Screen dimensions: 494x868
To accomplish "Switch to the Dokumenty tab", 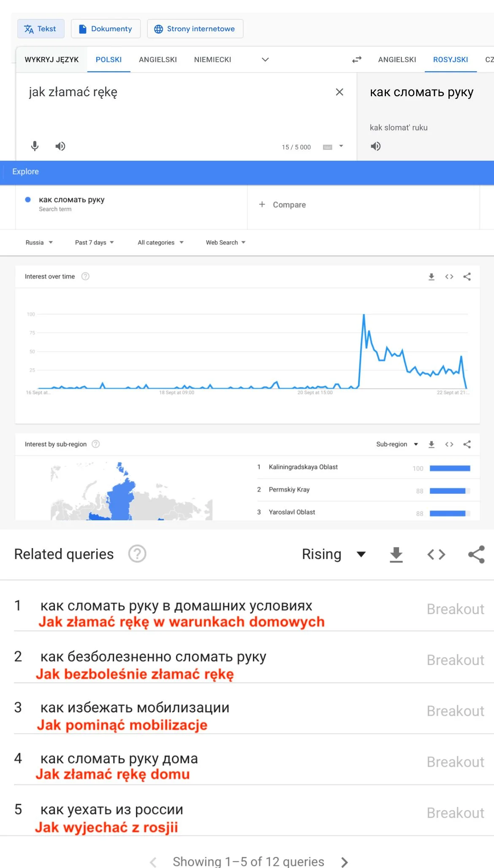I will (x=106, y=29).
